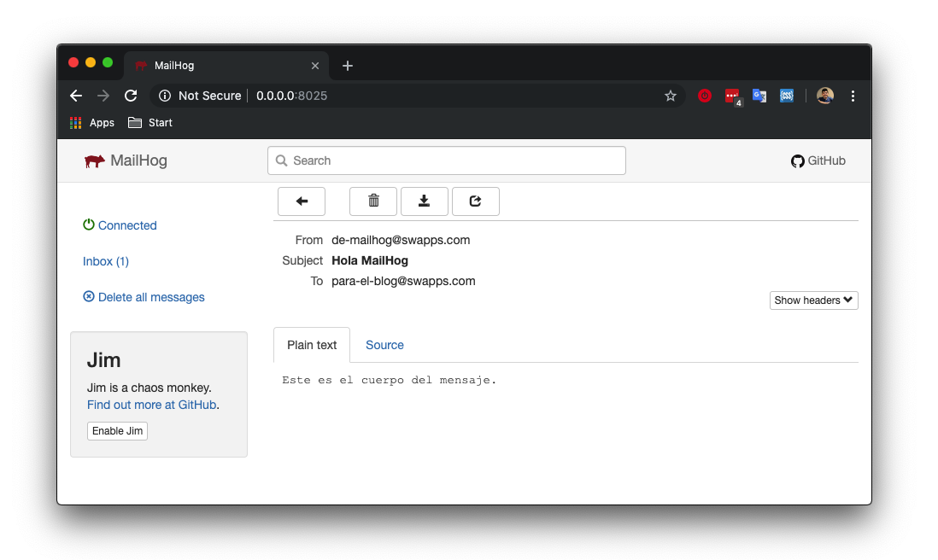The image size is (938, 560).
Task: Click the MailHog pig logo
Action: [x=95, y=160]
